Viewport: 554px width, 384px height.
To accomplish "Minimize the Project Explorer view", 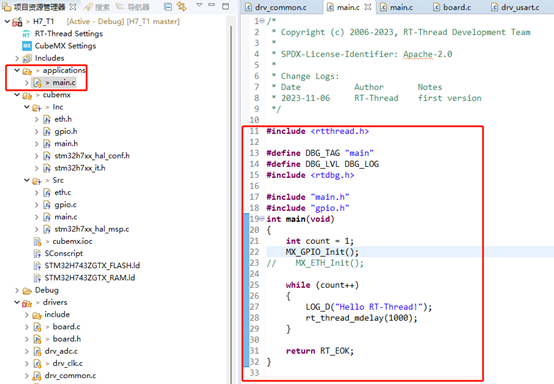I will (x=212, y=5).
